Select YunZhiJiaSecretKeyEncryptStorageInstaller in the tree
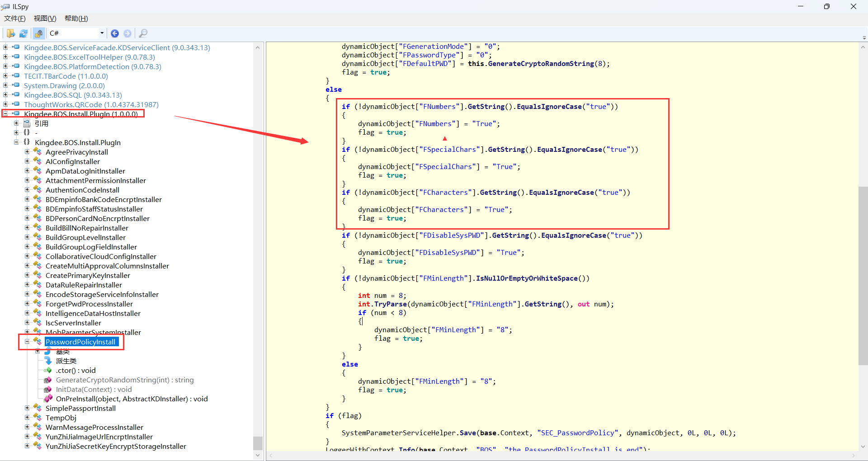The height and width of the screenshot is (461, 868). click(x=116, y=446)
